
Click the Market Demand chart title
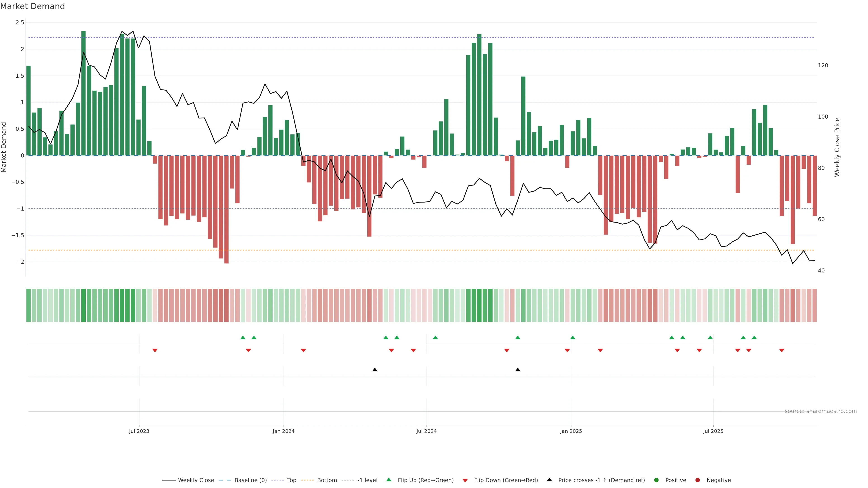32,6
